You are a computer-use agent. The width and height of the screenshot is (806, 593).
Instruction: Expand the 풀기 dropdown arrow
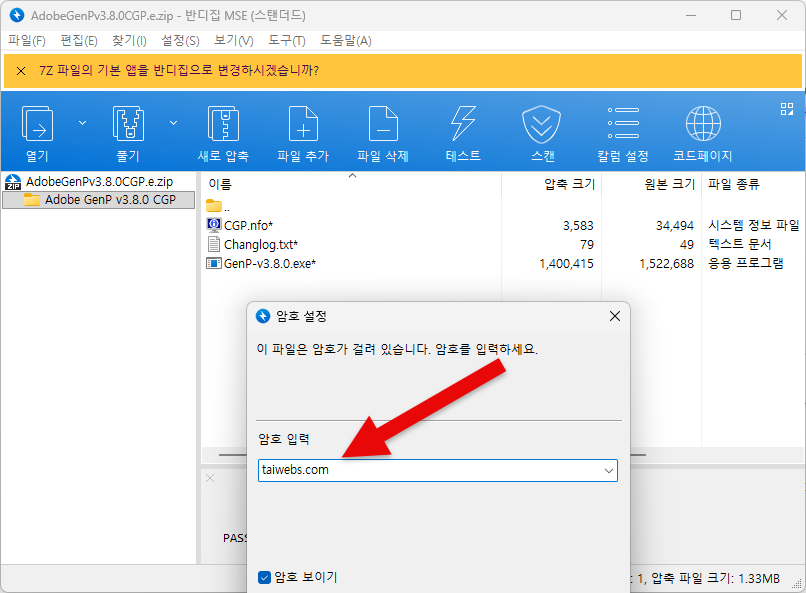click(x=173, y=123)
